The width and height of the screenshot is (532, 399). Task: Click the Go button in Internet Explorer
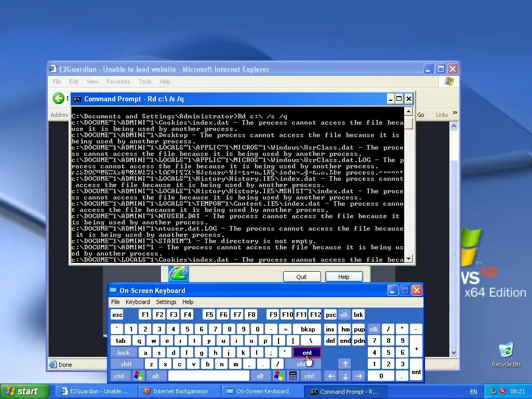(x=421, y=115)
